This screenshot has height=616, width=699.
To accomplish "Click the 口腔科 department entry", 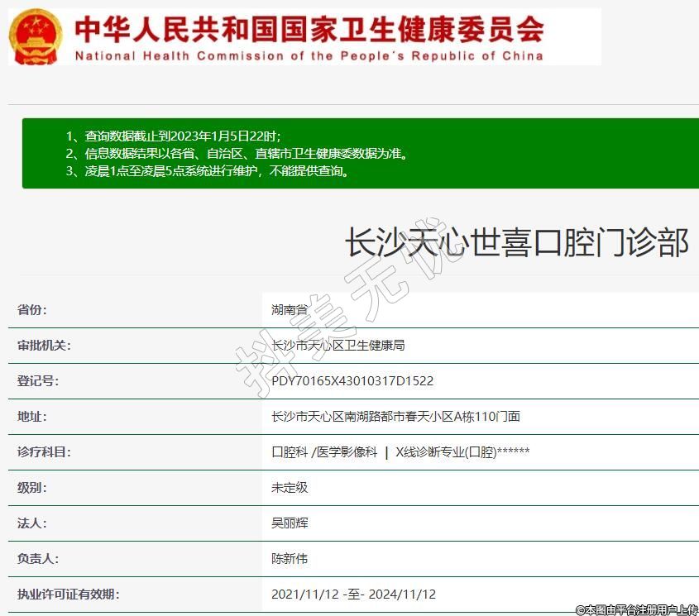I will point(290,452).
